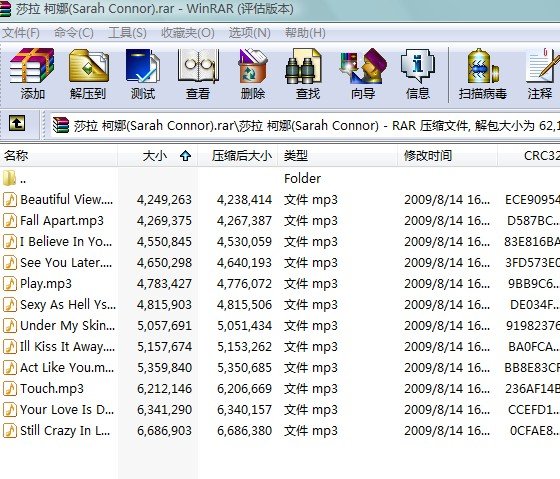Click the CRC value ECE90954
The image size is (560, 479).
click(x=532, y=199)
